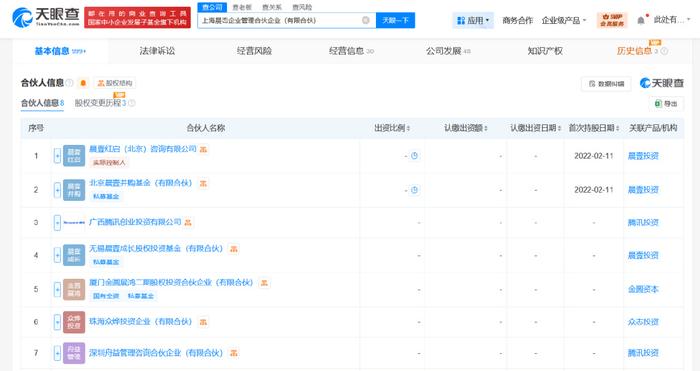Open 珠海众烨投资企业（有限合伙） link
700x371 pixels.
[x=141, y=321]
